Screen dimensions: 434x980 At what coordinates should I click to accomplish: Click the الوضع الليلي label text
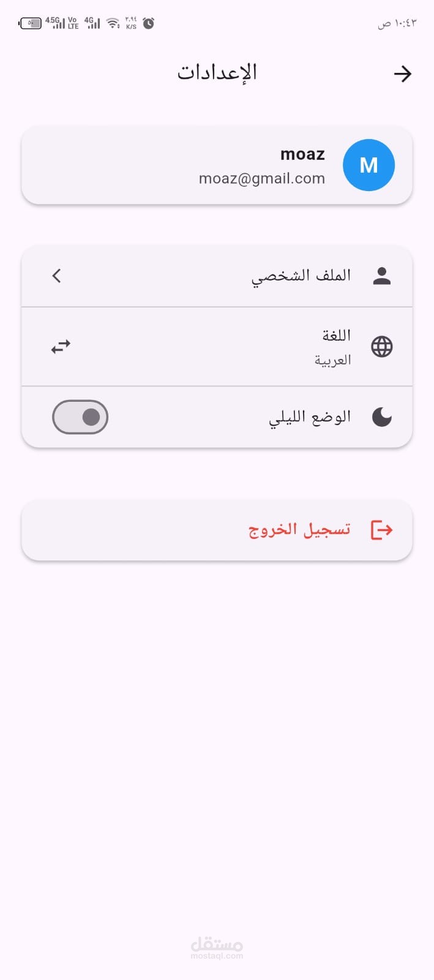coord(310,418)
